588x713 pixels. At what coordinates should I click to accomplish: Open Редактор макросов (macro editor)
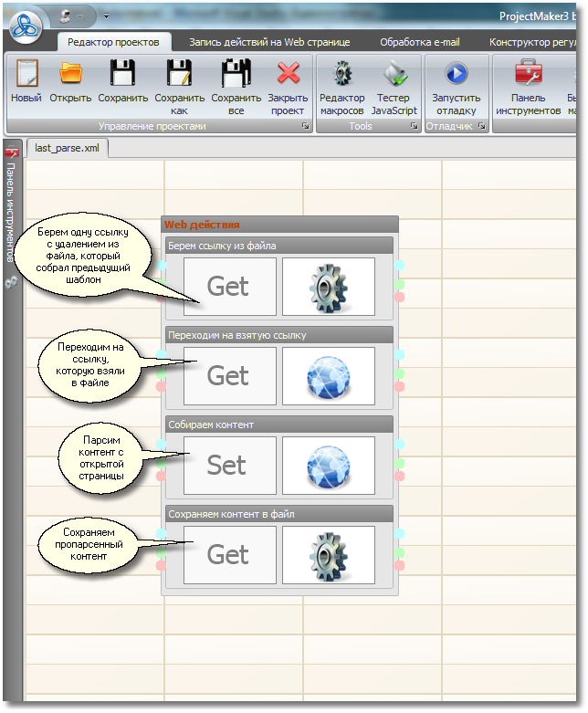click(342, 74)
